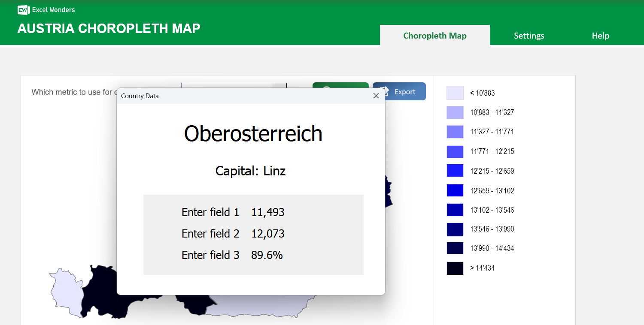
Task: Click the darkest legend square for > 14'434
Action: [x=455, y=268]
